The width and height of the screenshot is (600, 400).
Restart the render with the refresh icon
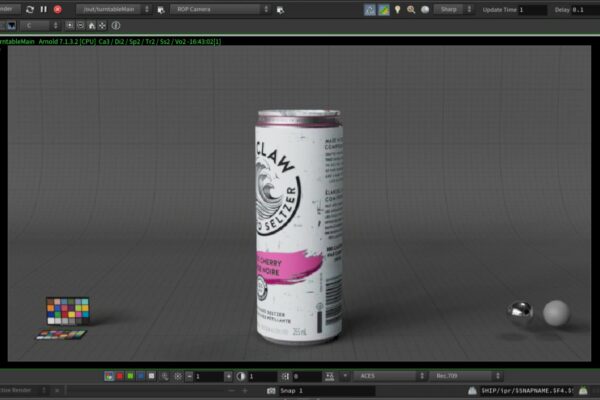29,9
